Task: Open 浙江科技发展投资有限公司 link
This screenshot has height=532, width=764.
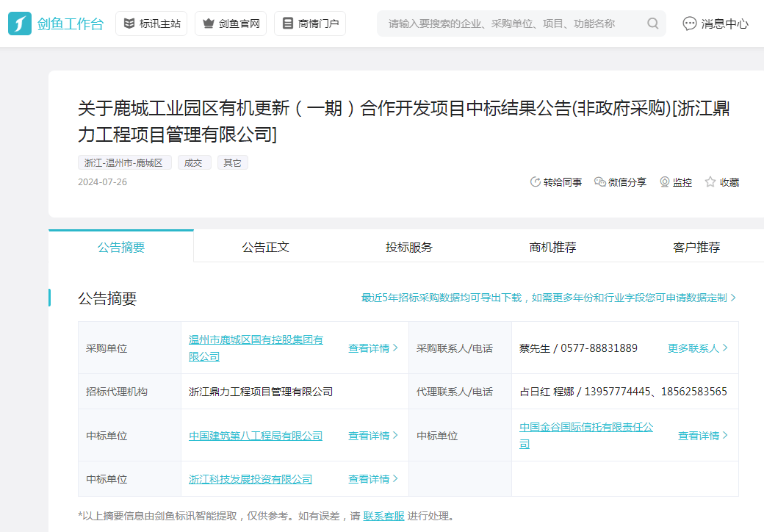Action: coord(251,479)
